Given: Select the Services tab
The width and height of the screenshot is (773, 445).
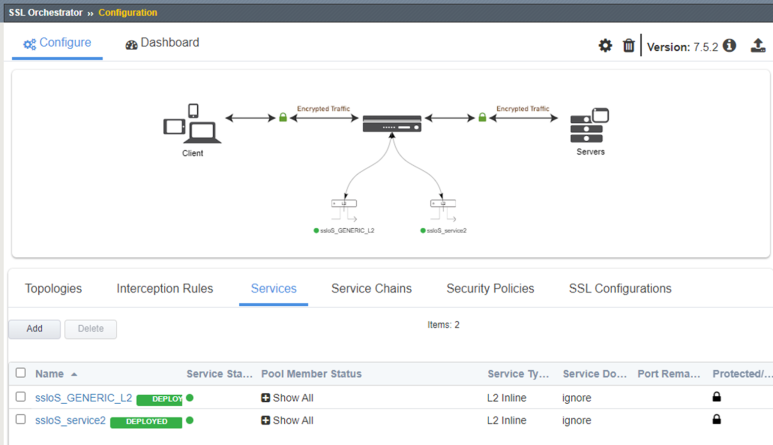Looking at the screenshot, I should [274, 288].
